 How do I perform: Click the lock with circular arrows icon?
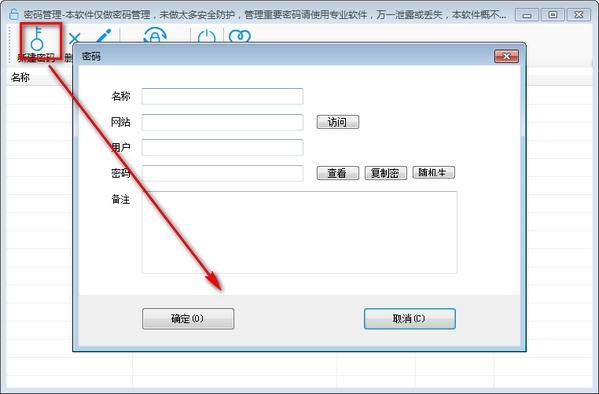tap(155, 35)
